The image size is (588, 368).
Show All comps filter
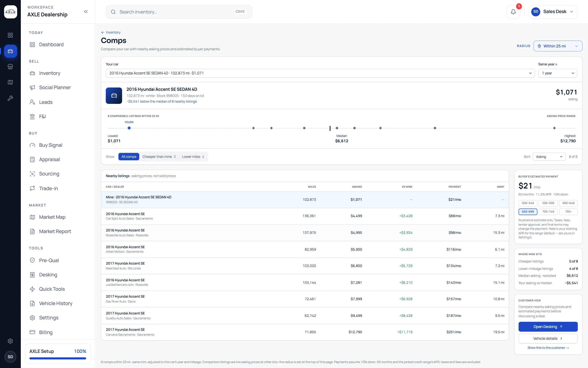(129, 157)
